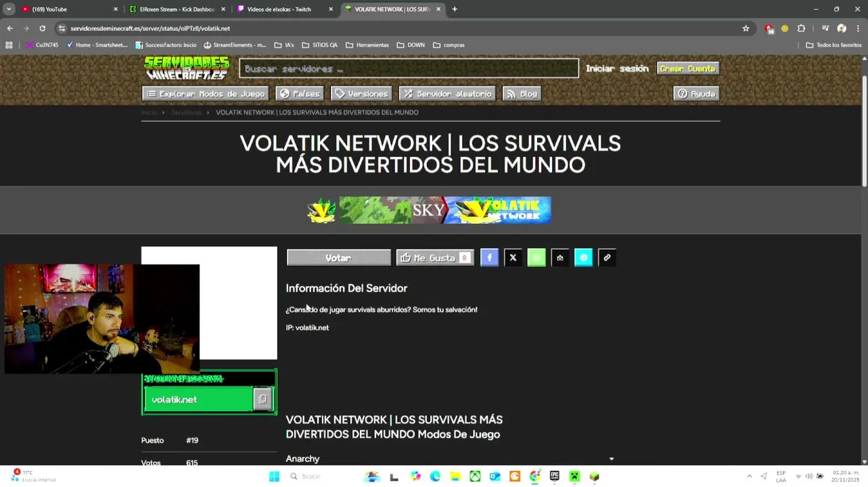868x487 pixels.
Task: Click the Chrome profile avatar
Action: [842, 28]
